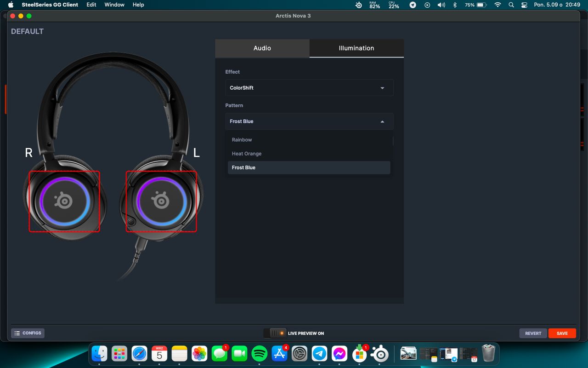The height and width of the screenshot is (368, 588).
Task: Select the Illumination tab
Action: click(x=356, y=48)
